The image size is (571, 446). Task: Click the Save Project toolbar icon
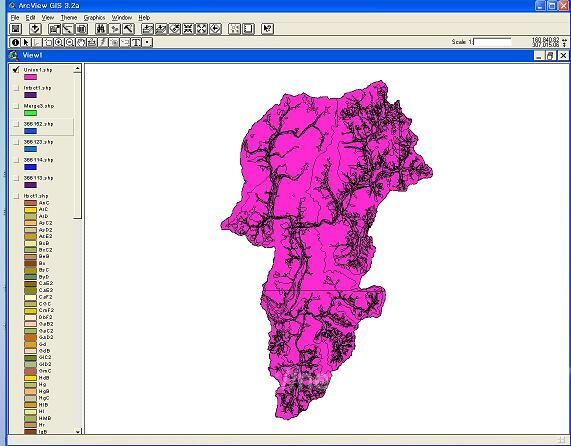click(16, 29)
